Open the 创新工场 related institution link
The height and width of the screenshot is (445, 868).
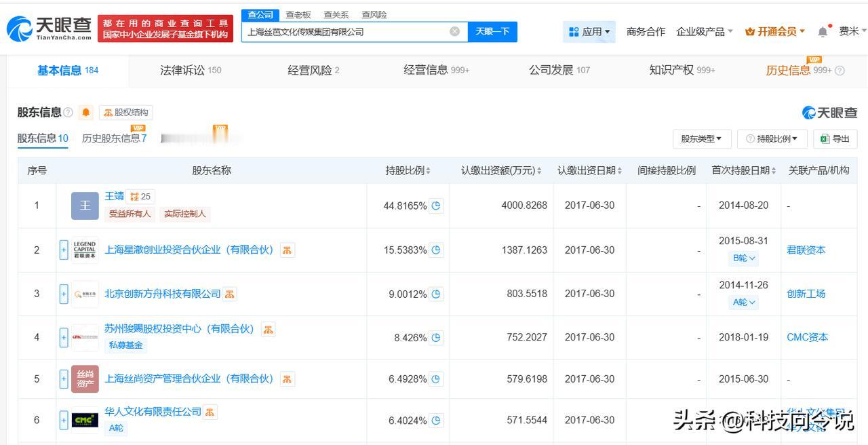pos(806,294)
